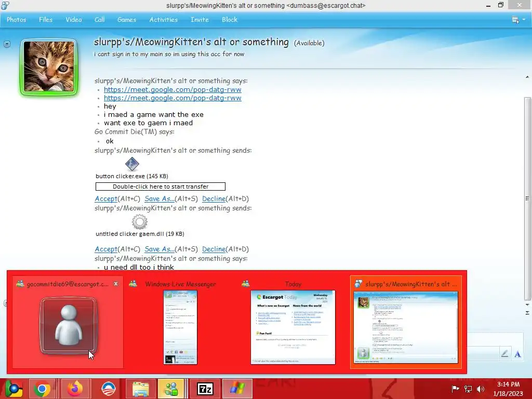The height and width of the screenshot is (399, 532).
Task: Click the contact name heading text
Action: point(191,42)
